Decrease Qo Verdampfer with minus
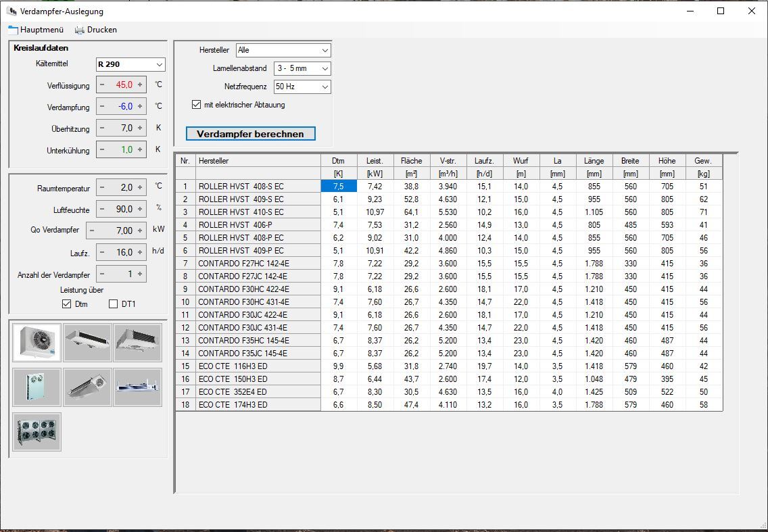The image size is (768, 532). coord(92,231)
